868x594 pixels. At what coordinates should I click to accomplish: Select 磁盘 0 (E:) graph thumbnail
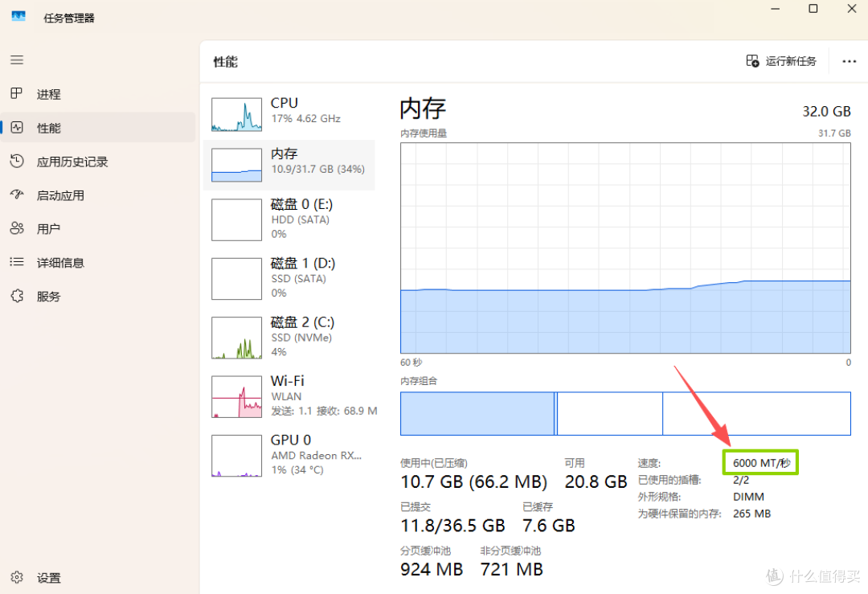(236, 219)
